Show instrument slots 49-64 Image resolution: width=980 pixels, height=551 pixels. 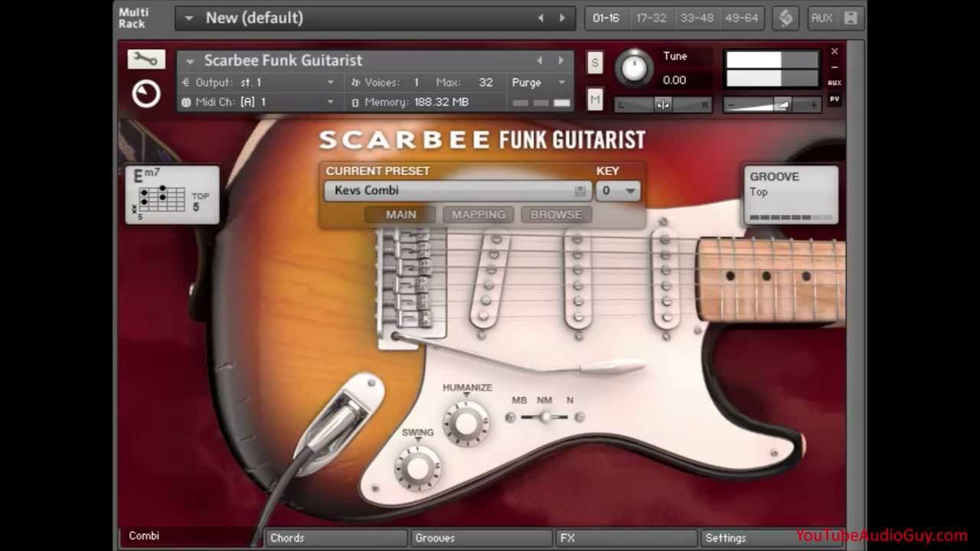click(x=740, y=18)
